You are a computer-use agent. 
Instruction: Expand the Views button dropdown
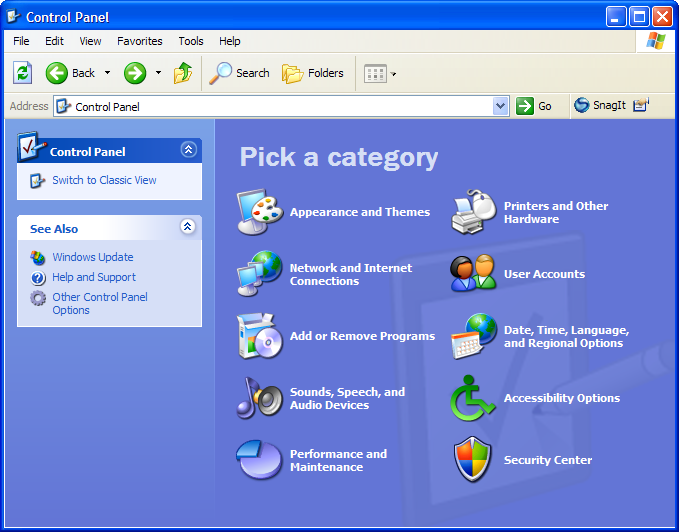point(394,74)
